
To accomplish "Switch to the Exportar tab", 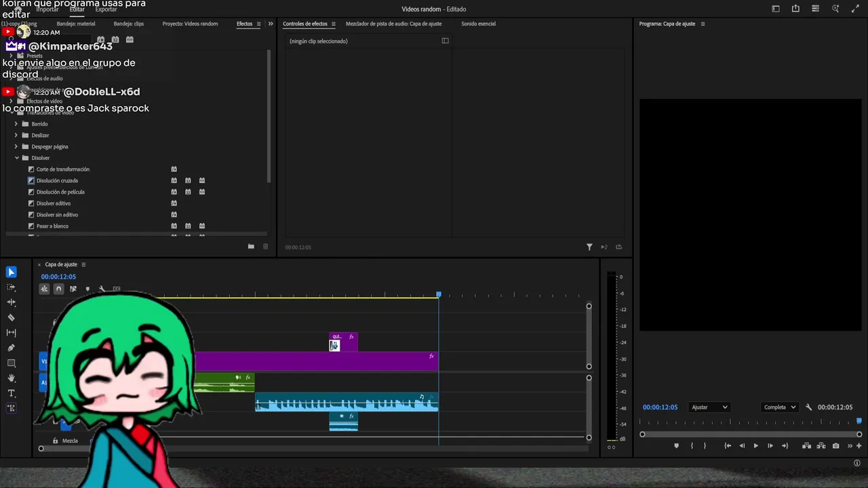I will pos(106,9).
